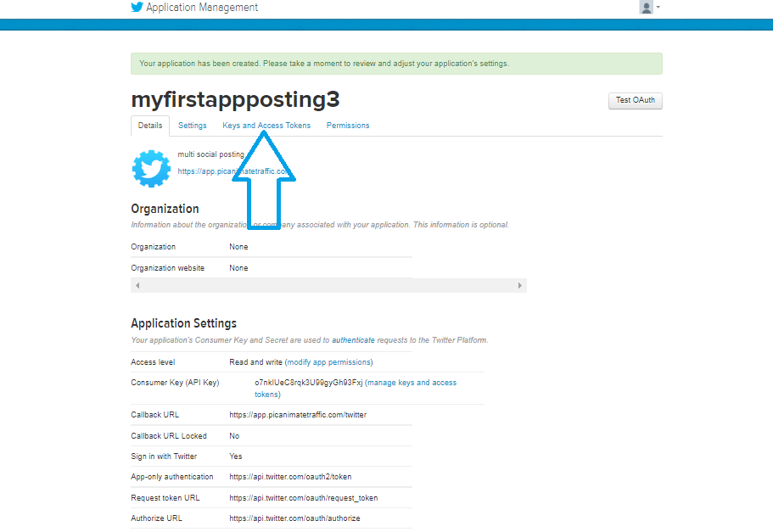Click the Application Settings heading
The height and width of the screenshot is (532, 773).
coord(183,323)
